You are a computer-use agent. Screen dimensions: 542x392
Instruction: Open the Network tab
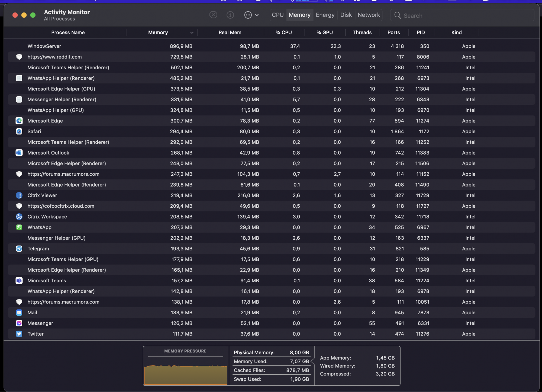(x=369, y=15)
